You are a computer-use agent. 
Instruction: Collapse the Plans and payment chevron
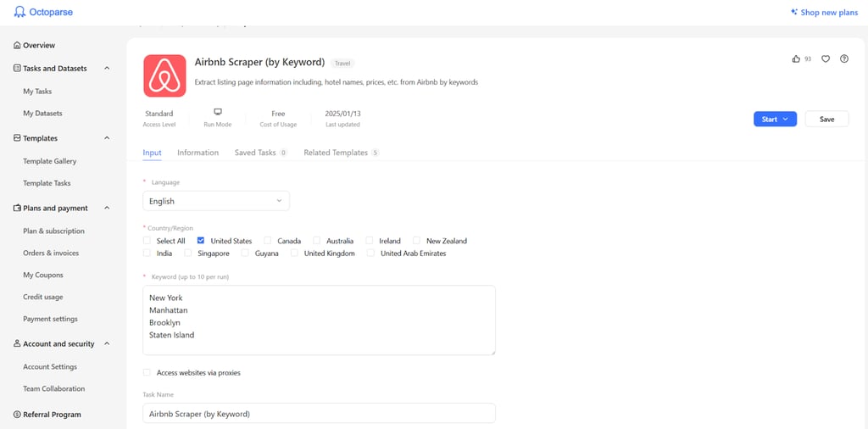pyautogui.click(x=107, y=208)
